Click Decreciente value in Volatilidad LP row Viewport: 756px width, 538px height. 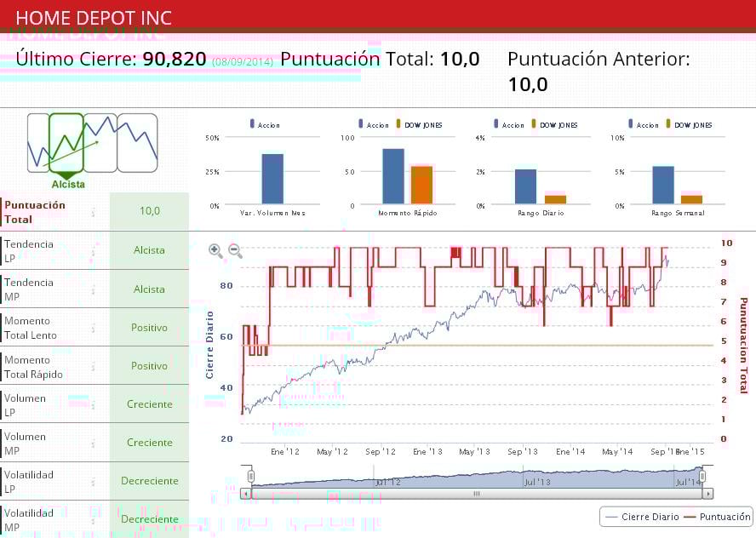coord(150,481)
